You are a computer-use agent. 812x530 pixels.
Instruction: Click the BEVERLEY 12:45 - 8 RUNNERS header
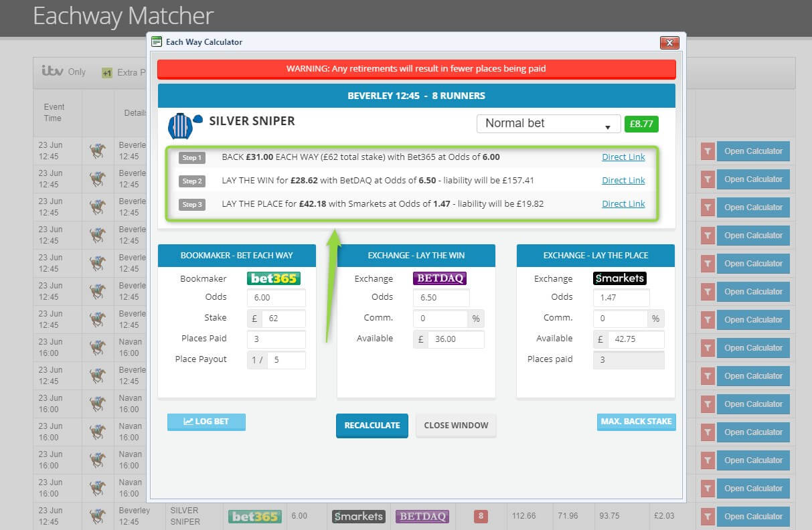point(416,96)
